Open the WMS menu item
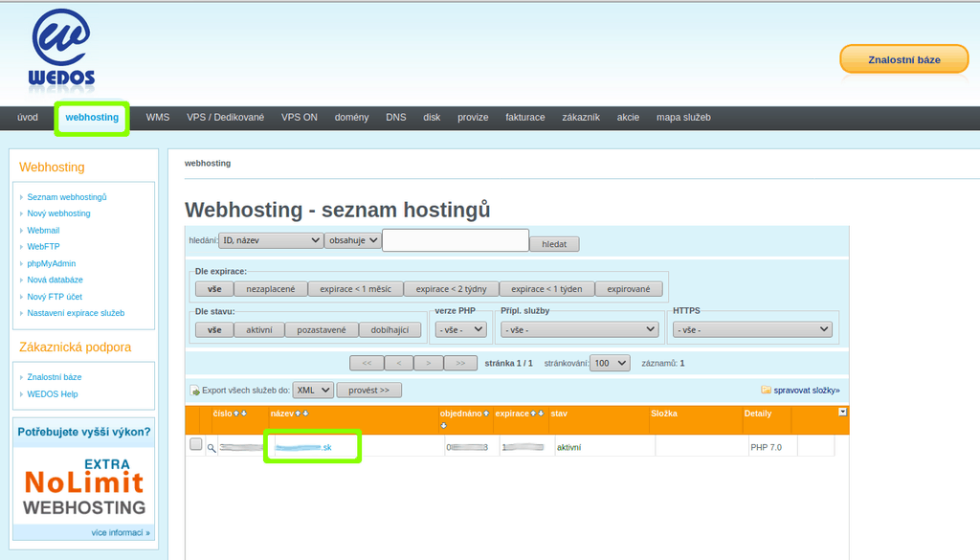Image resolution: width=980 pixels, height=560 pixels. tap(158, 118)
